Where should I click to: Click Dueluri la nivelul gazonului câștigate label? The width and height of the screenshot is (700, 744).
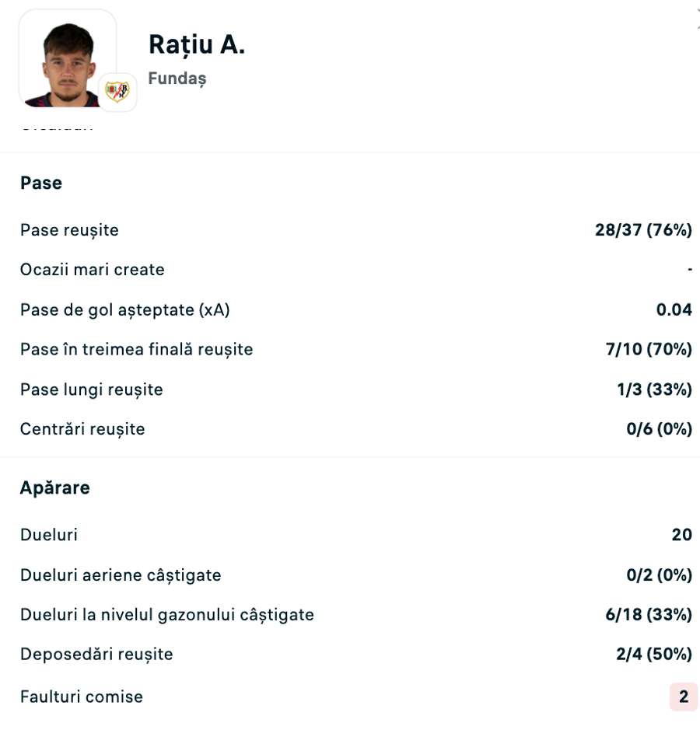pos(167,615)
